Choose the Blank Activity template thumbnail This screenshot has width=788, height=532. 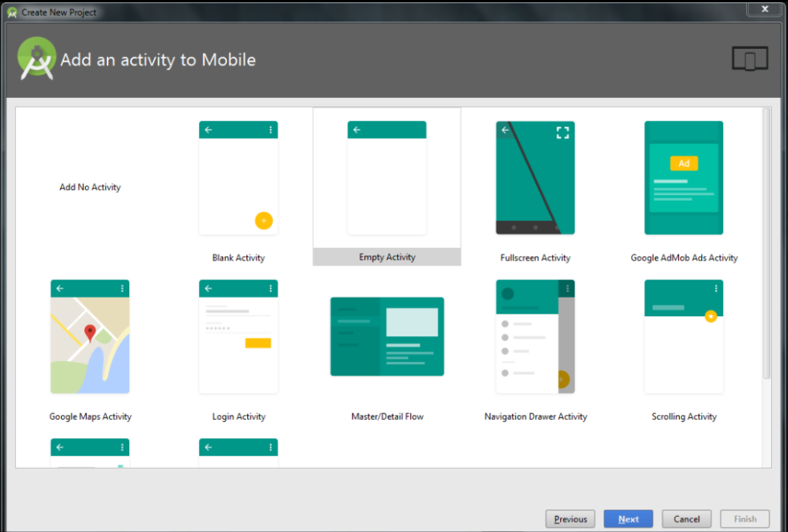click(x=238, y=178)
